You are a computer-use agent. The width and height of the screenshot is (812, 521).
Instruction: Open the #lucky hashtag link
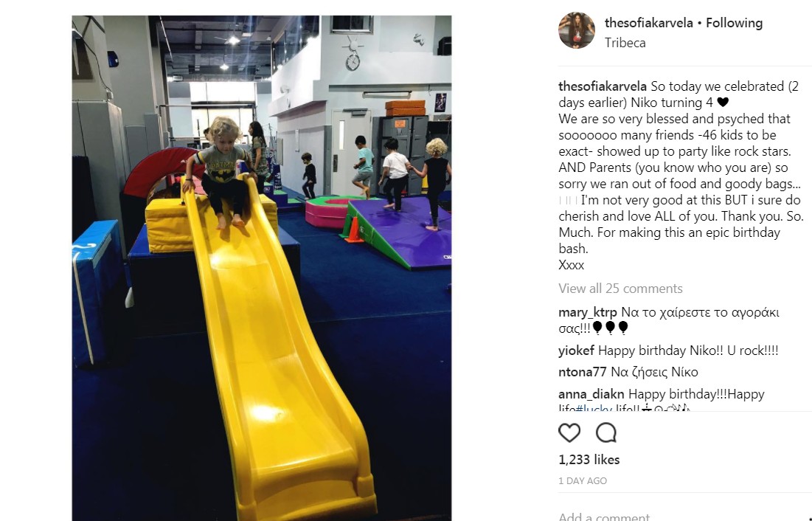tap(594, 409)
